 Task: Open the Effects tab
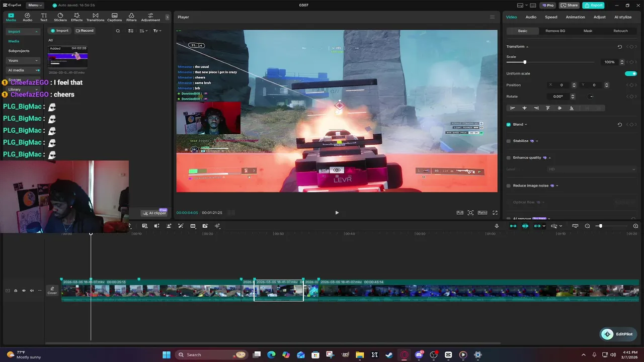point(76,17)
